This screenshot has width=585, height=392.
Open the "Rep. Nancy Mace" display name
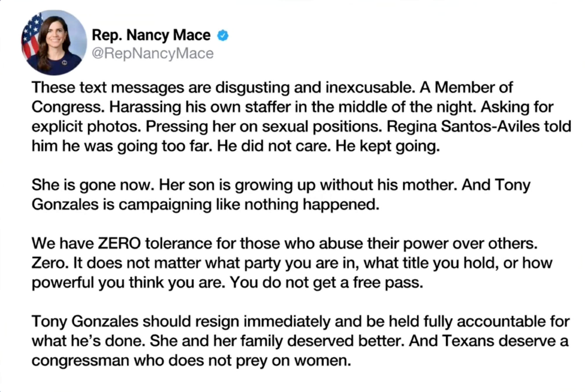[x=151, y=35]
